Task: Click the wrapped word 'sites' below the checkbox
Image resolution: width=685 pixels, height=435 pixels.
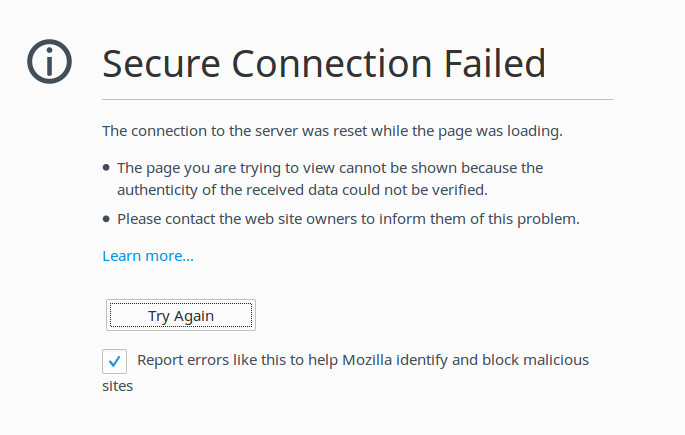Action: 118,386
